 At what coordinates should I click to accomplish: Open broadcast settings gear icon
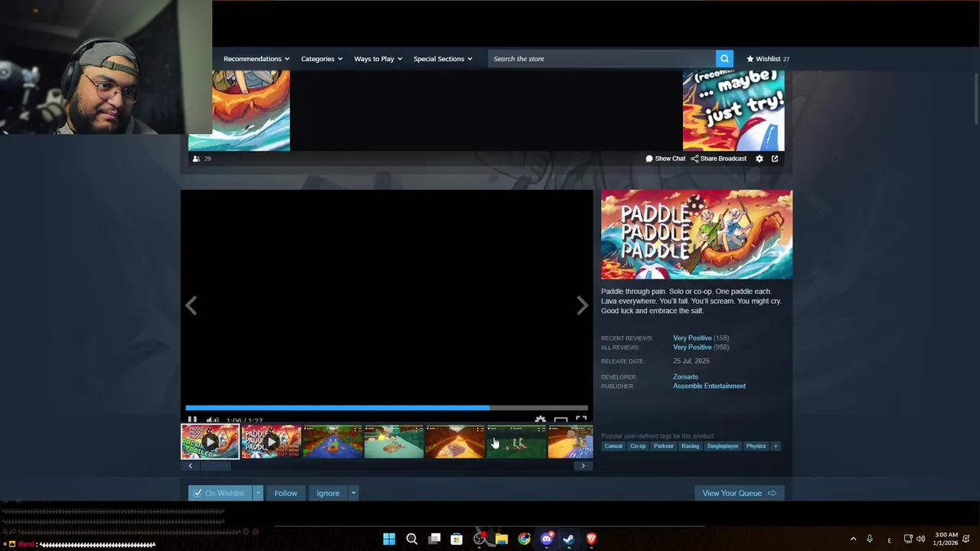759,158
